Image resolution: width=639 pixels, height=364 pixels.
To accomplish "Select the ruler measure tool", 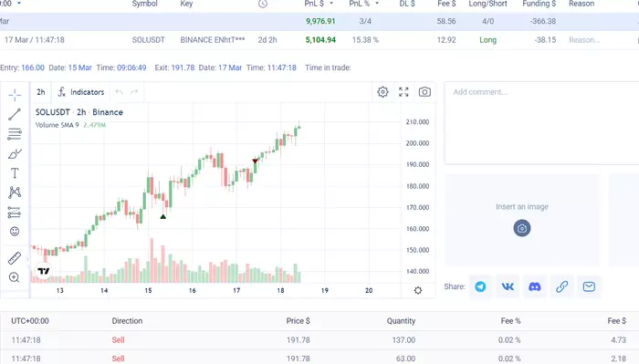I will (15, 258).
